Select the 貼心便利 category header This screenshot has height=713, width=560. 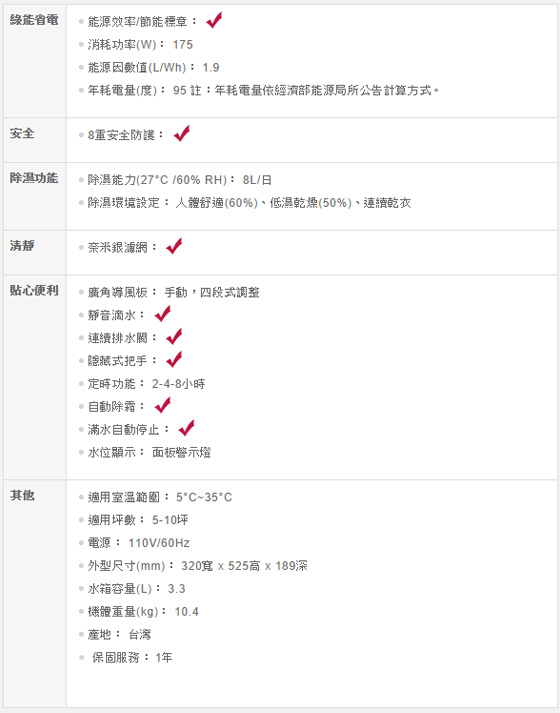point(34,290)
